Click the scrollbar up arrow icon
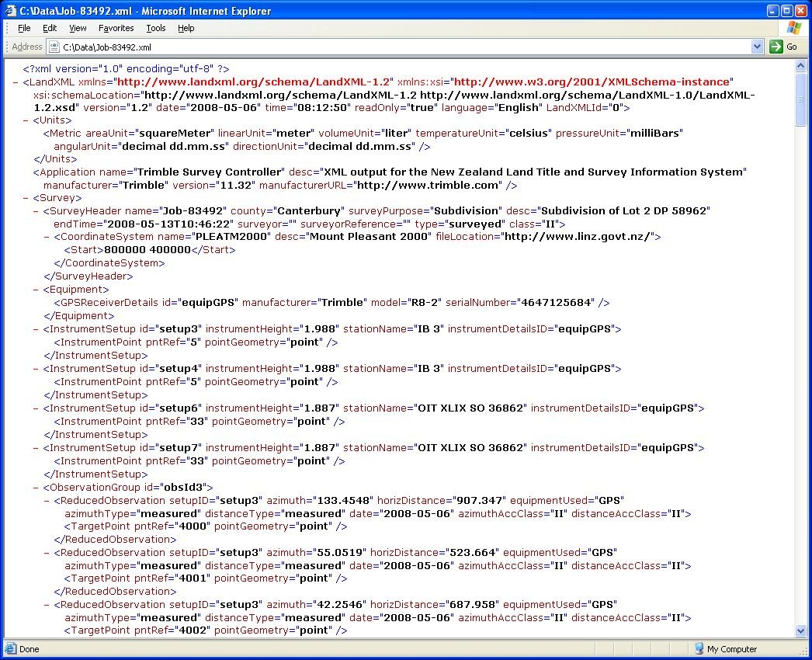This screenshot has height=660, width=812. click(x=802, y=67)
